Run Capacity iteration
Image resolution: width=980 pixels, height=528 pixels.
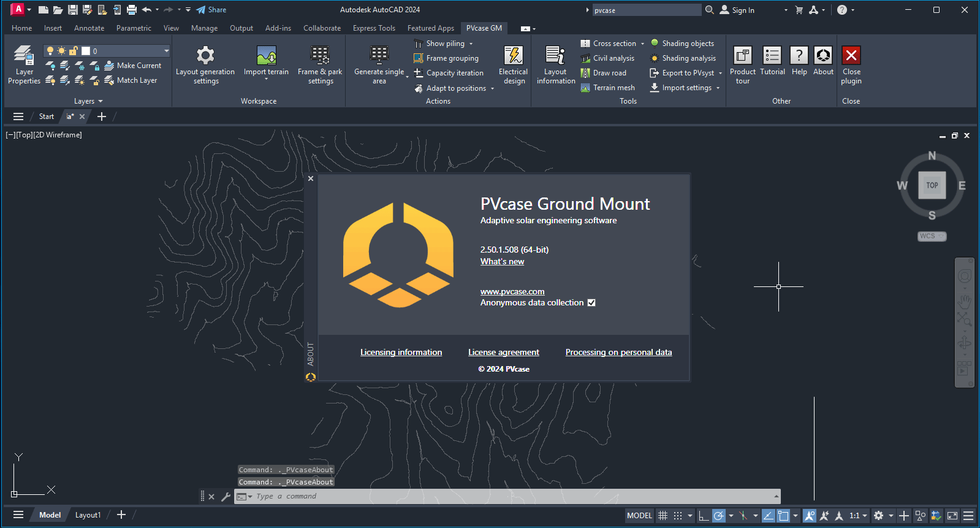[449, 73]
